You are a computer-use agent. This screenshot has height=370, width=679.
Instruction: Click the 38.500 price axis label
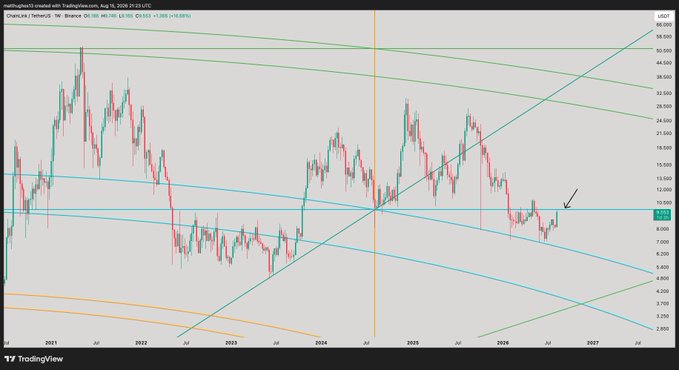(x=663, y=77)
